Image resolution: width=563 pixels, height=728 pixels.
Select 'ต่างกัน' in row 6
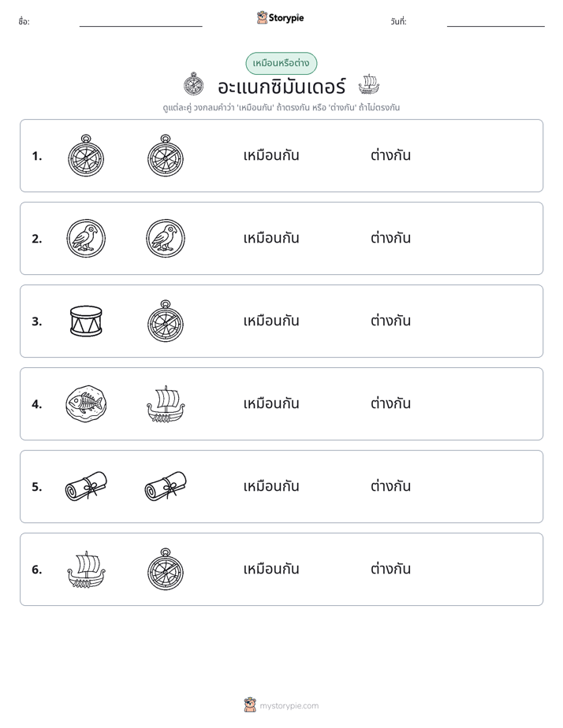click(390, 569)
